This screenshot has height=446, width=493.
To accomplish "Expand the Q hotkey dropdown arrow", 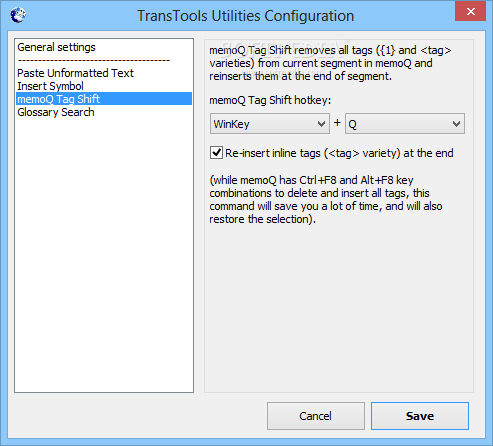I will [x=456, y=124].
